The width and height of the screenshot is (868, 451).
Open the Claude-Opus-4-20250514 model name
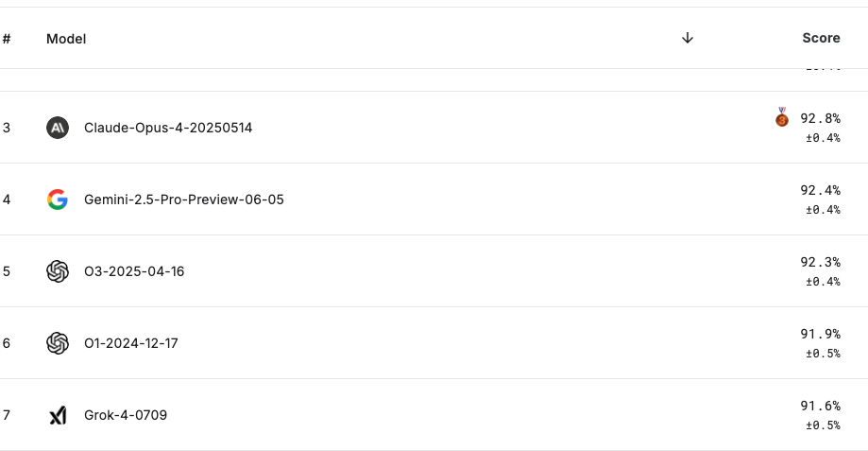[x=168, y=128]
